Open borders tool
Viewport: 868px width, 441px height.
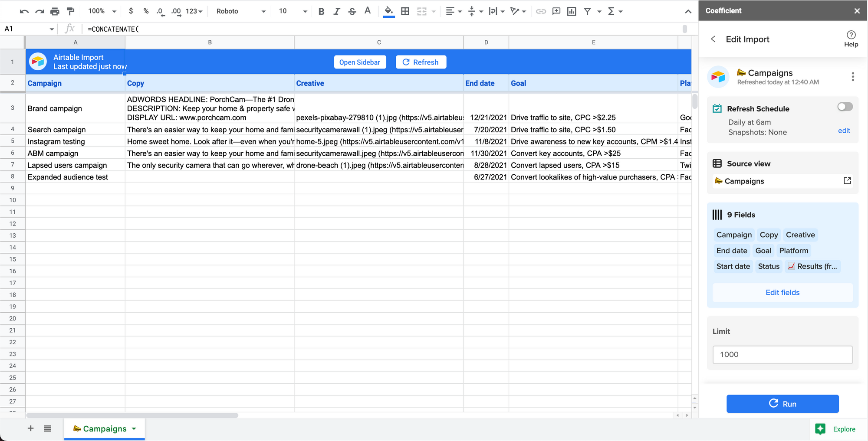pyautogui.click(x=405, y=11)
